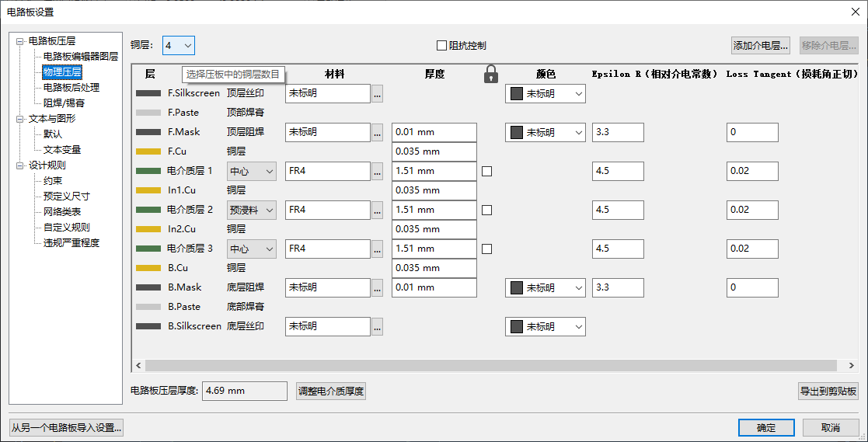Screen dimensions: 868x442
Task: Click the F.Cu yellow layer color bar
Action: coord(148,151)
